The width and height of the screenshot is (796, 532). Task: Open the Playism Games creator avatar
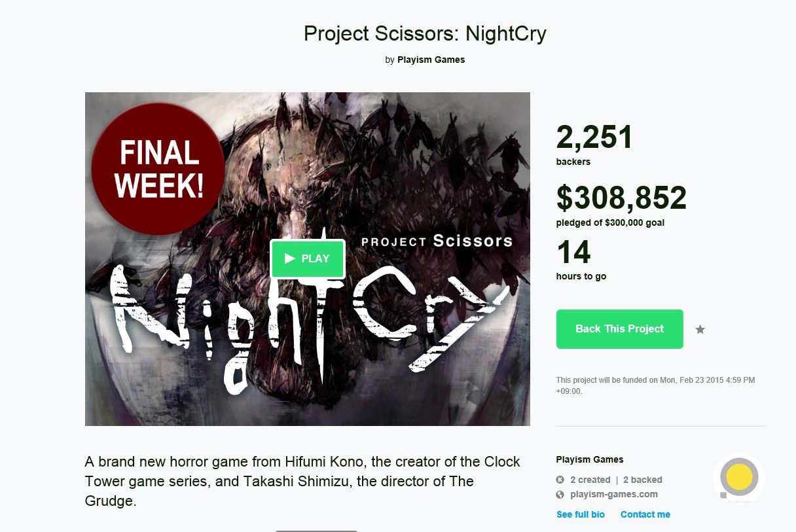pos(739,478)
